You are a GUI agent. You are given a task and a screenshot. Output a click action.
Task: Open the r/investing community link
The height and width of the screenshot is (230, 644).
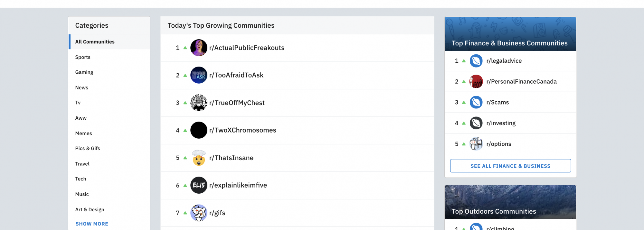(501, 123)
